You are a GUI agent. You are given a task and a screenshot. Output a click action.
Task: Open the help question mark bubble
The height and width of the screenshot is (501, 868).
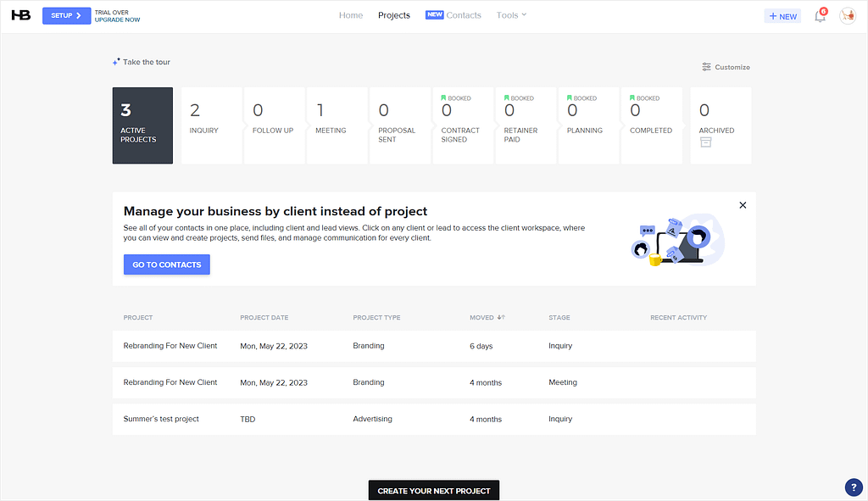coord(853,487)
